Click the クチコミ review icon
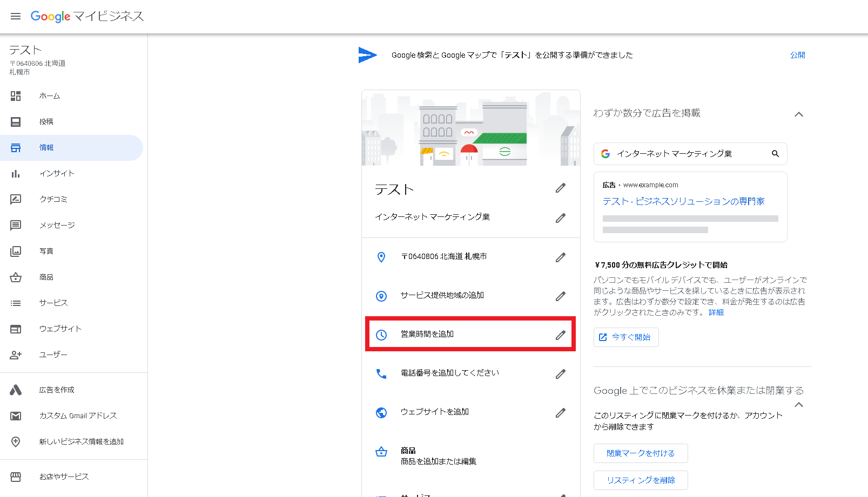The image size is (868, 497). point(16,199)
